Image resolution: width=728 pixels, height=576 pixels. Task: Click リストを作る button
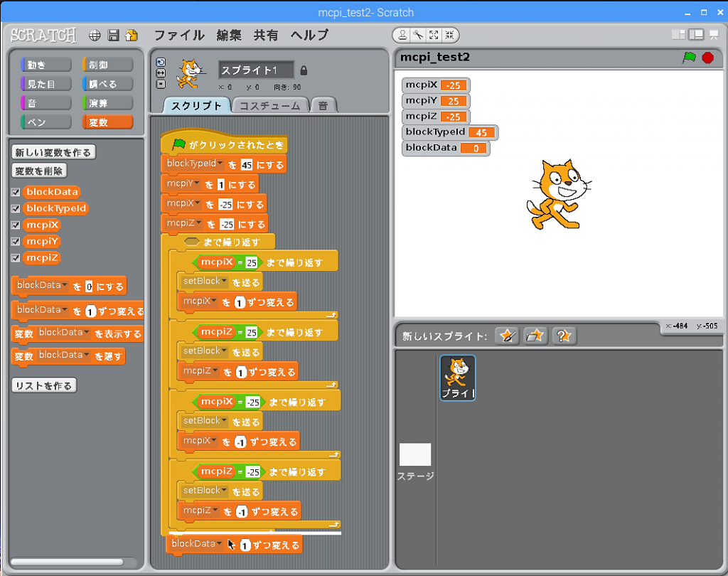pyautogui.click(x=44, y=385)
